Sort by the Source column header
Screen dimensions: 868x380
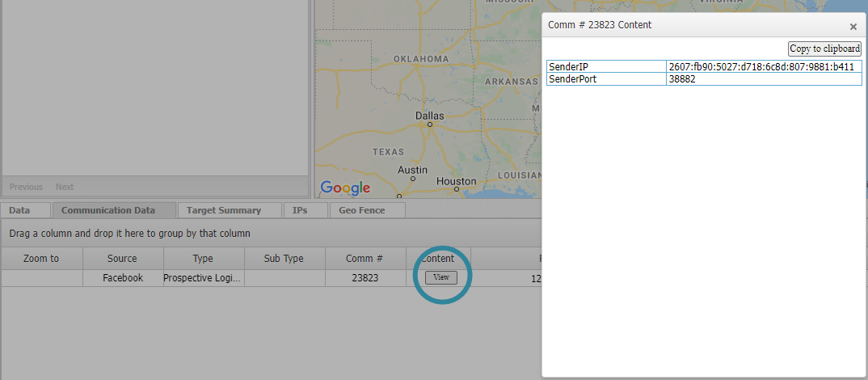click(x=122, y=259)
